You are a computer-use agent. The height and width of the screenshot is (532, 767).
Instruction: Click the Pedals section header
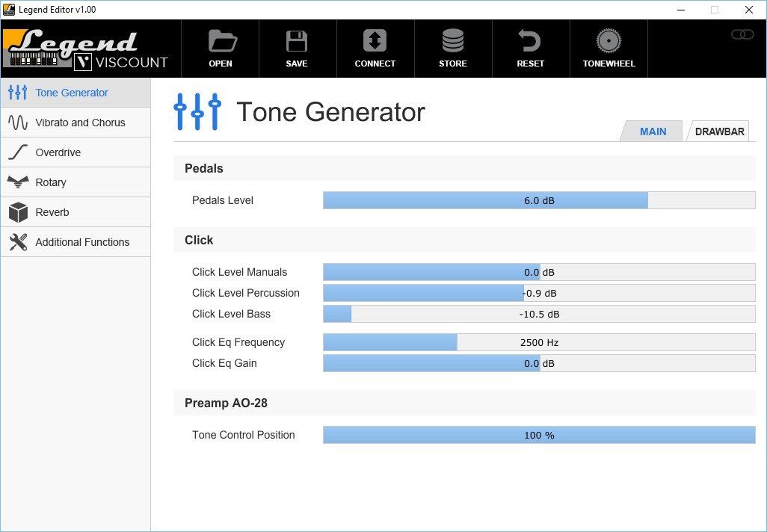click(464, 168)
